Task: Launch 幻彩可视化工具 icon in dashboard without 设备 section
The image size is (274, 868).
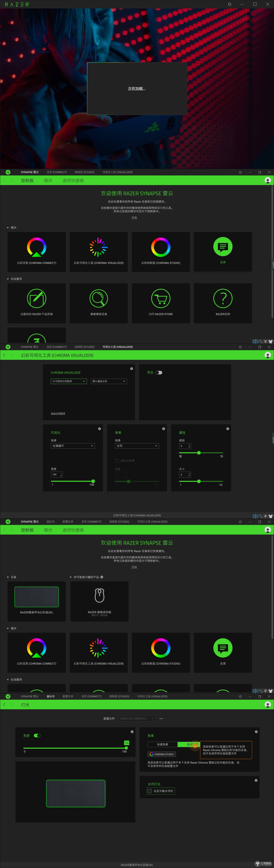Action: pos(99,247)
